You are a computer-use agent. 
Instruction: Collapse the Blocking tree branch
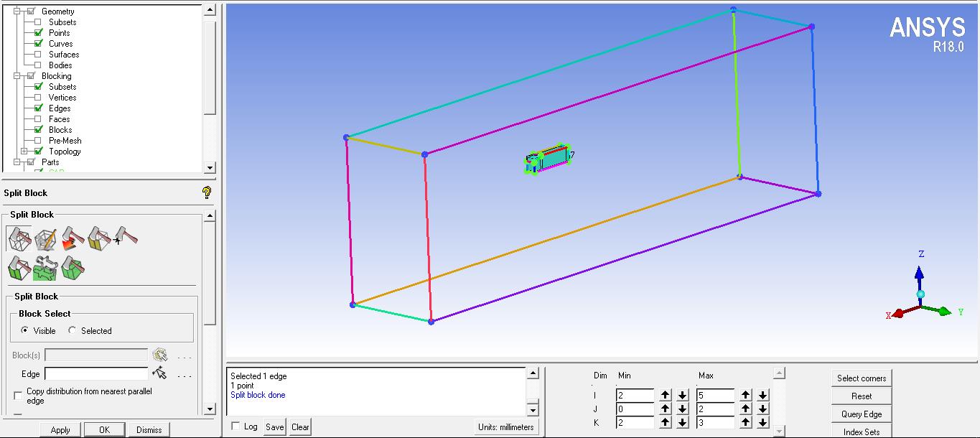17,75
